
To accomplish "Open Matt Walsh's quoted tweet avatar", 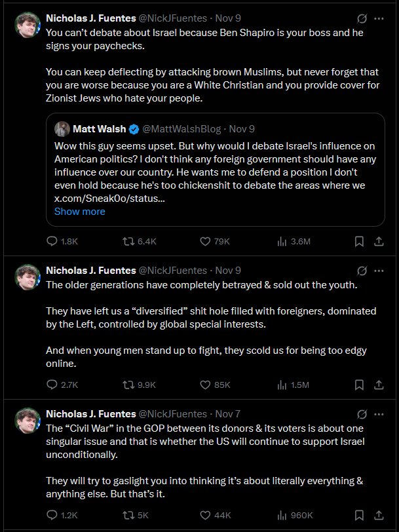I will tap(62, 129).
